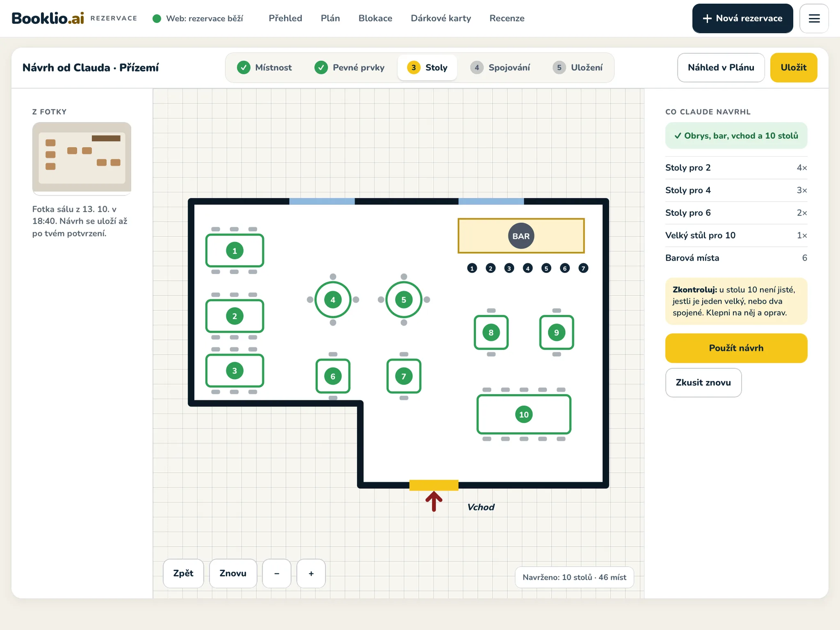The height and width of the screenshot is (630, 840).
Task: Select small table 9
Action: [557, 332]
